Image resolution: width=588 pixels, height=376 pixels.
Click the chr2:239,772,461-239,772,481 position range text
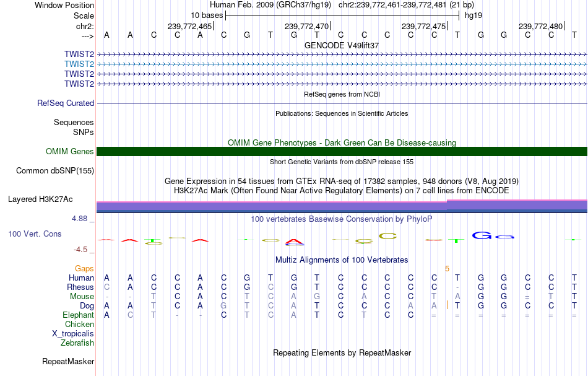pos(406,5)
